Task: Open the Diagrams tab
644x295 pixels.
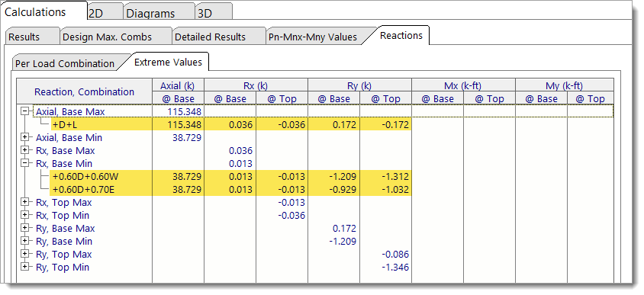Action: click(x=159, y=12)
